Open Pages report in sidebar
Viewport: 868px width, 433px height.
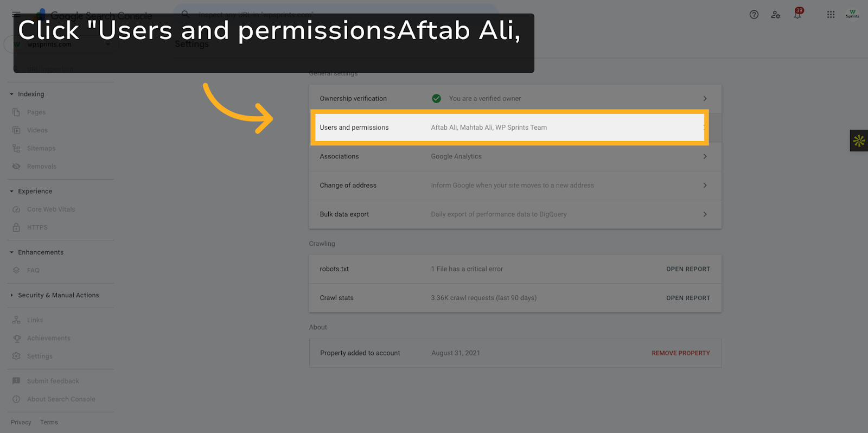click(x=36, y=112)
